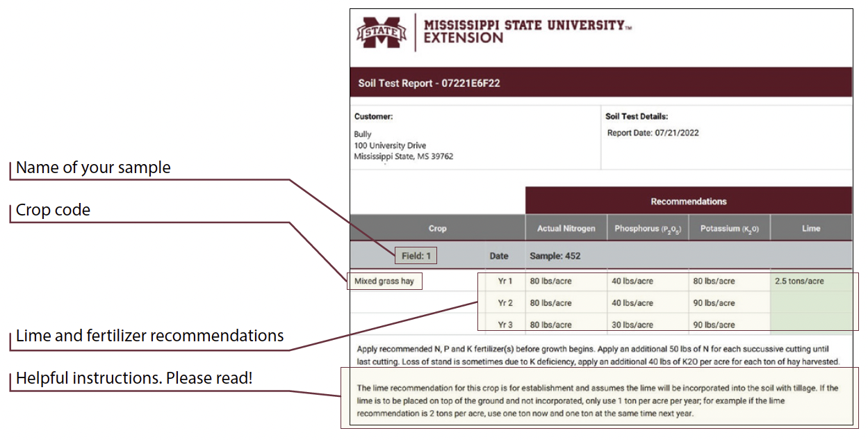Screen dimensions: 868x440
Task: Click the 'Helpful instructions. Please read!' annotation
Action: 134,379
